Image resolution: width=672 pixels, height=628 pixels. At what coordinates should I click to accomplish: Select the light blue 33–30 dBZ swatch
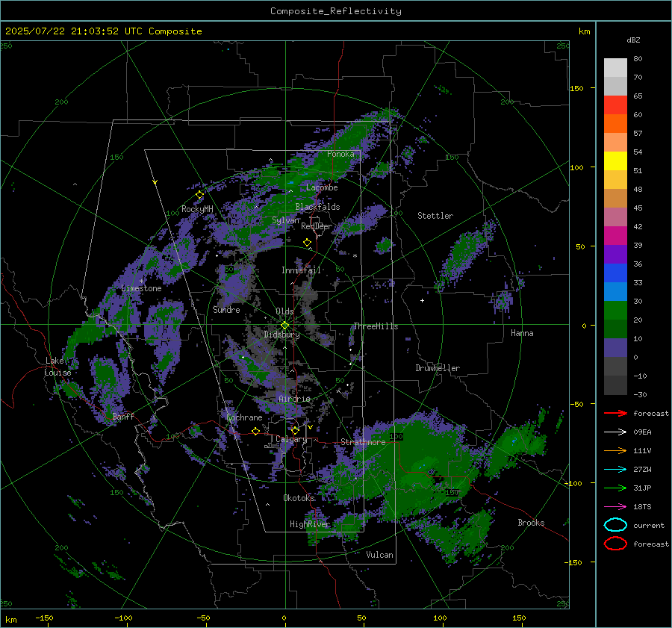(x=615, y=291)
